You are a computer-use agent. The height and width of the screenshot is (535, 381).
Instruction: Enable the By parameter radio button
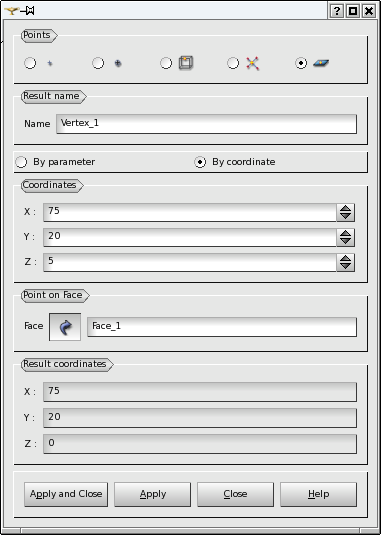coord(21,162)
